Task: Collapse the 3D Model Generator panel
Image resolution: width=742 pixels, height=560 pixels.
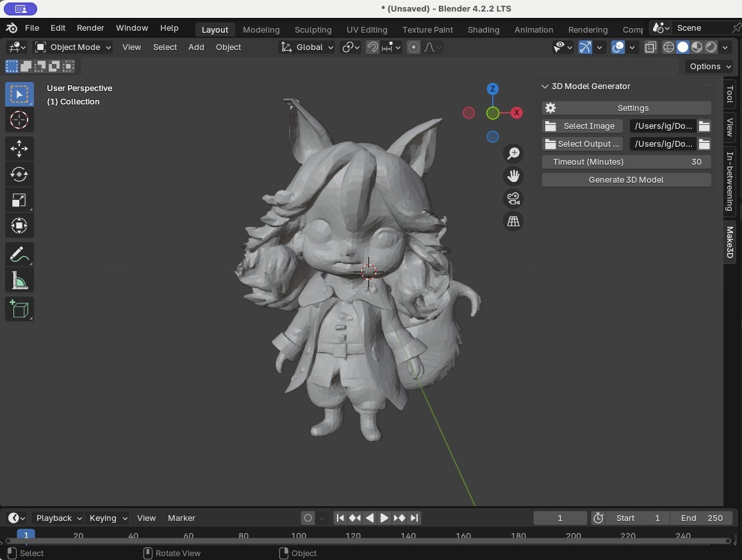Action: [545, 86]
